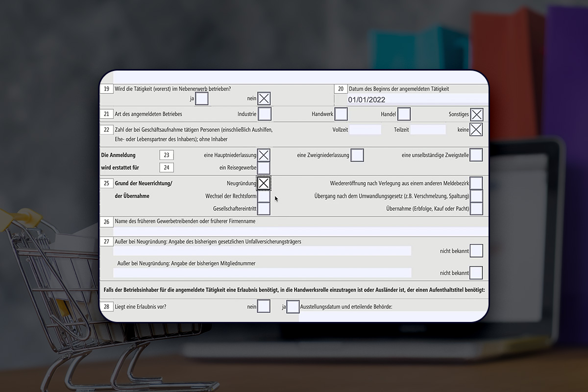Check the Gesellschaftereintritt box

pos(264,208)
